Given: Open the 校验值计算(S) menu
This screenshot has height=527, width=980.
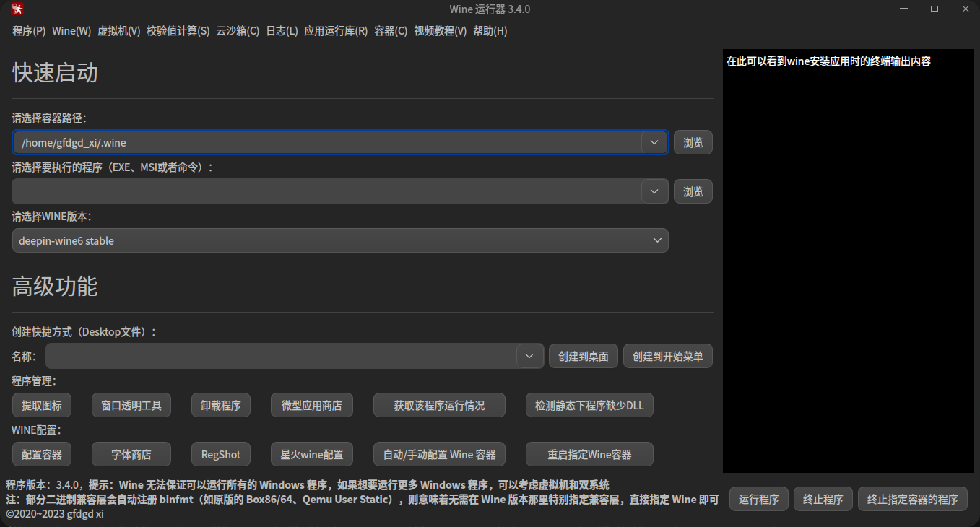Looking at the screenshot, I should (178, 31).
